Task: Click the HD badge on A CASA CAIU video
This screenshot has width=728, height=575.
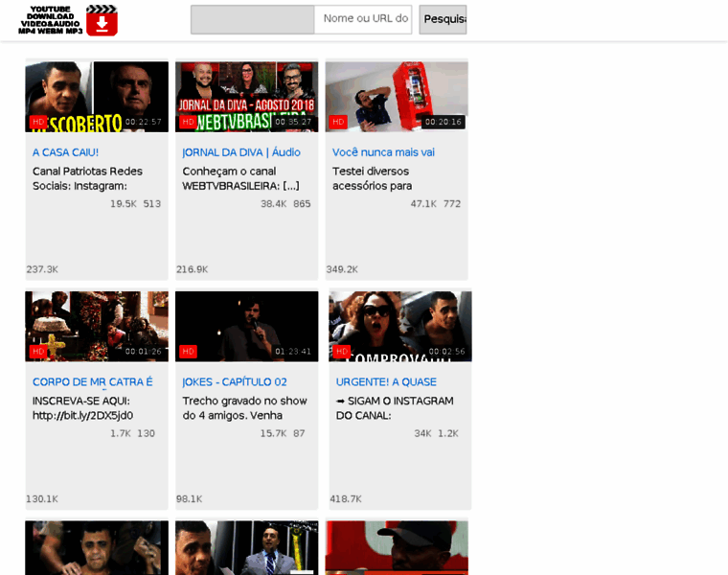Action: [38, 122]
